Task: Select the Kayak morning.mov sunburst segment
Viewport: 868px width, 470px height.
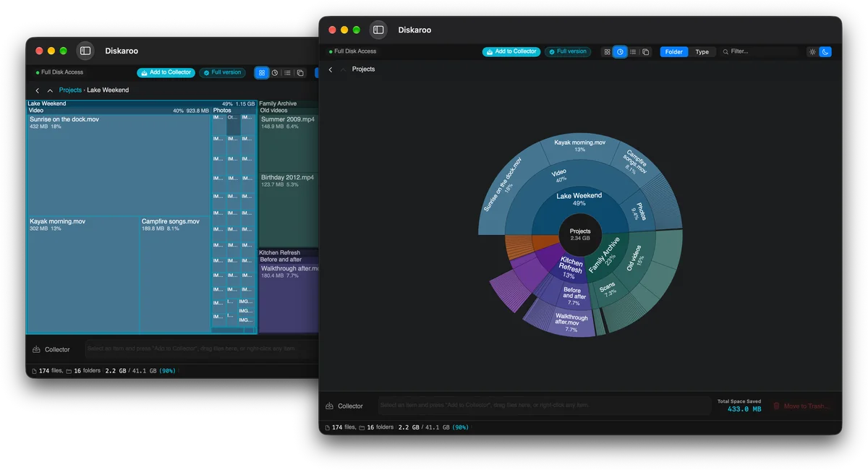Action: [x=580, y=147]
